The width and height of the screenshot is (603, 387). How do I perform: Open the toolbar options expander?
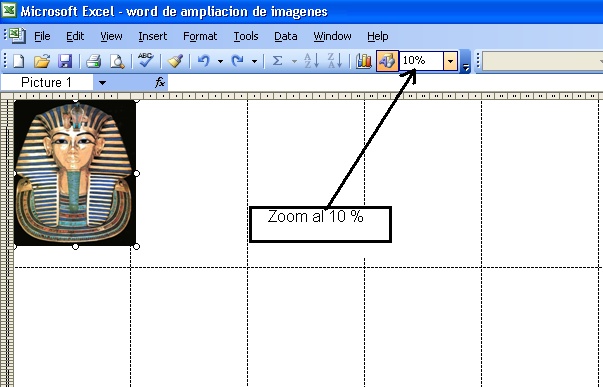click(x=466, y=62)
